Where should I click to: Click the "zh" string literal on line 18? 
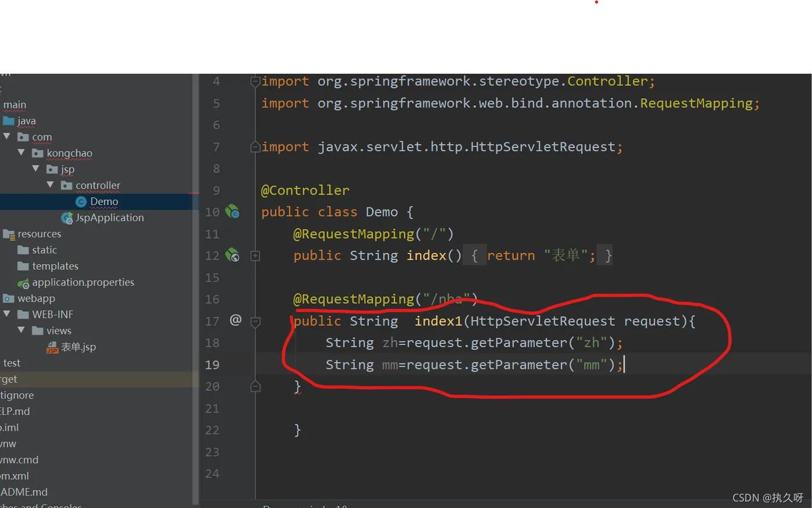(x=592, y=343)
